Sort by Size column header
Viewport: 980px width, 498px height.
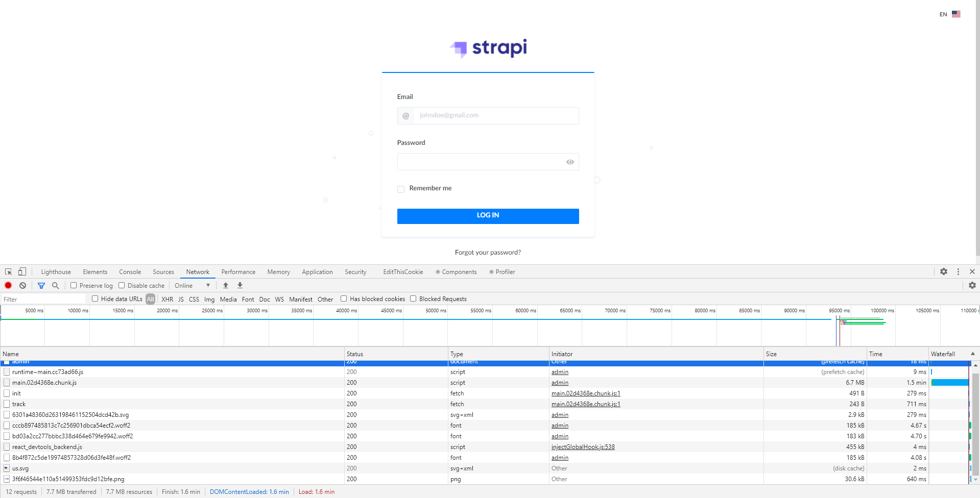(x=815, y=354)
